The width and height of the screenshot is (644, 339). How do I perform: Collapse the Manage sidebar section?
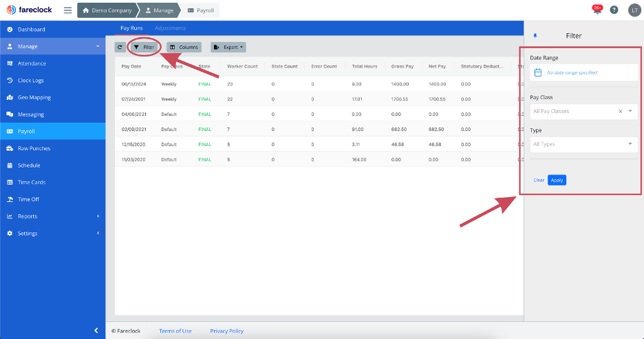coord(52,46)
